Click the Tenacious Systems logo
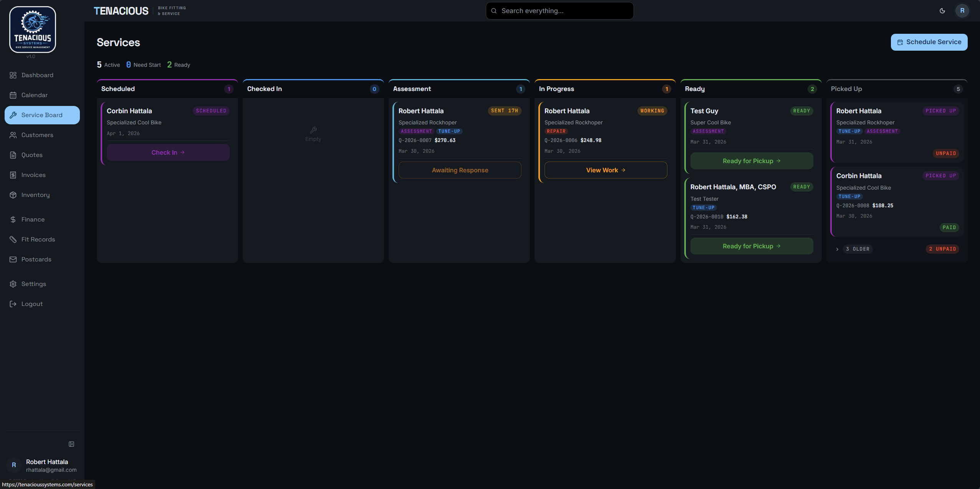The image size is (980, 489). tap(32, 29)
